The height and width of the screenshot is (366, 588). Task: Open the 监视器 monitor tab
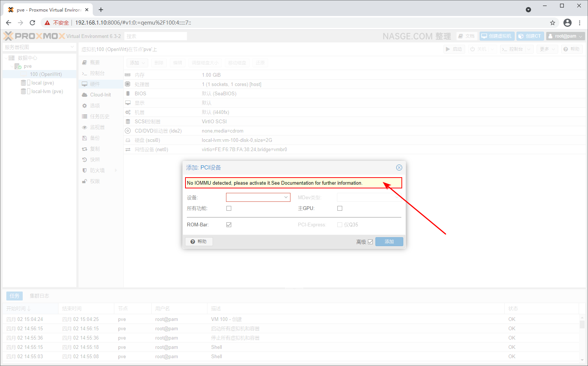pyautogui.click(x=101, y=127)
